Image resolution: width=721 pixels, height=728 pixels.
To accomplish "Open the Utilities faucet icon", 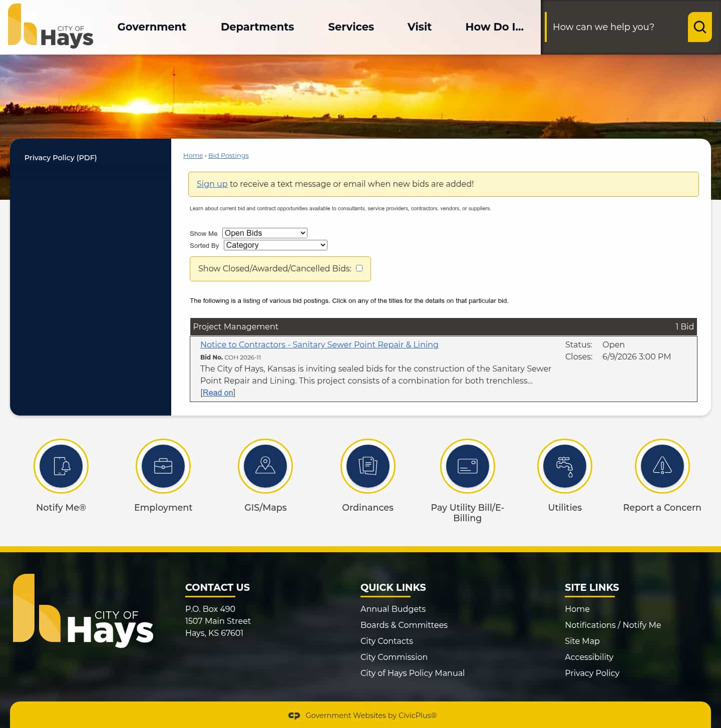I will 565,466.
